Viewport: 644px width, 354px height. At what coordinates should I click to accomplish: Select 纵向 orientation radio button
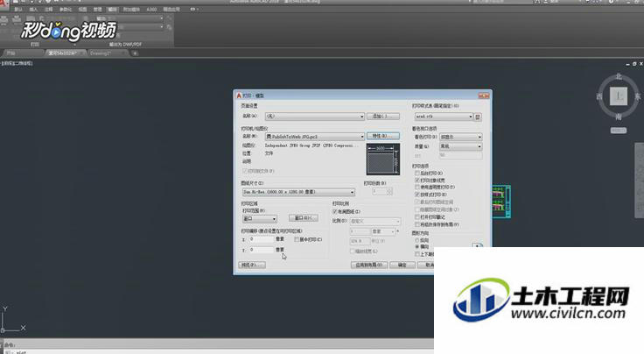417,240
